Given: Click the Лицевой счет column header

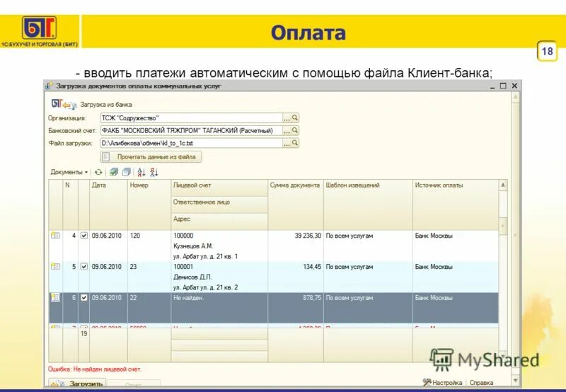Looking at the screenshot, I should [219, 188].
